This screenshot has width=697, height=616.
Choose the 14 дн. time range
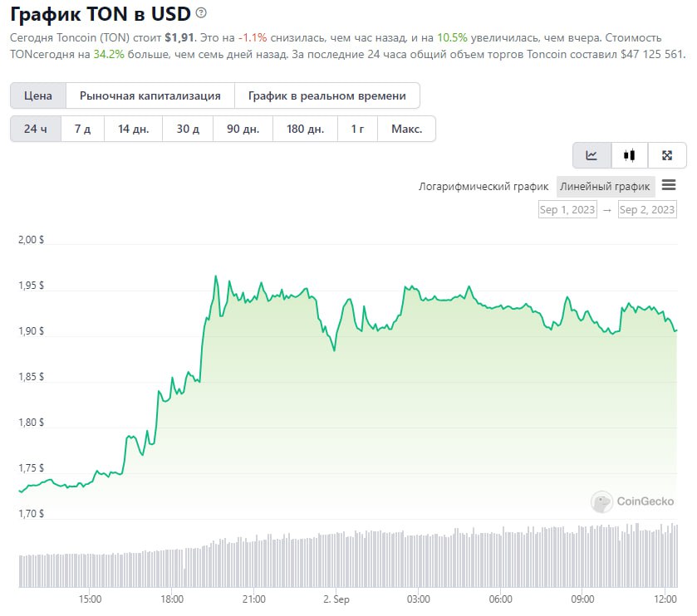[x=134, y=129]
